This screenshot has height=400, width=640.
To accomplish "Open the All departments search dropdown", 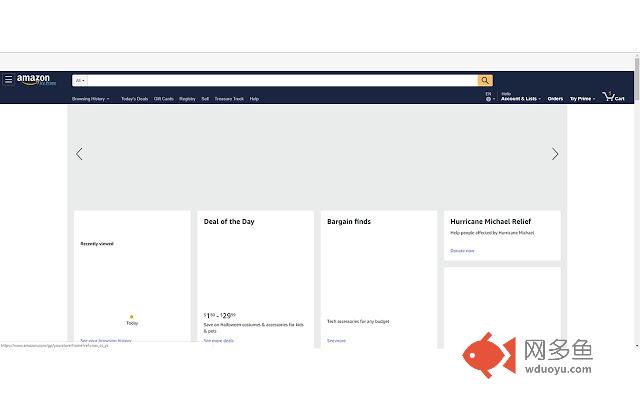I will tap(80, 80).
